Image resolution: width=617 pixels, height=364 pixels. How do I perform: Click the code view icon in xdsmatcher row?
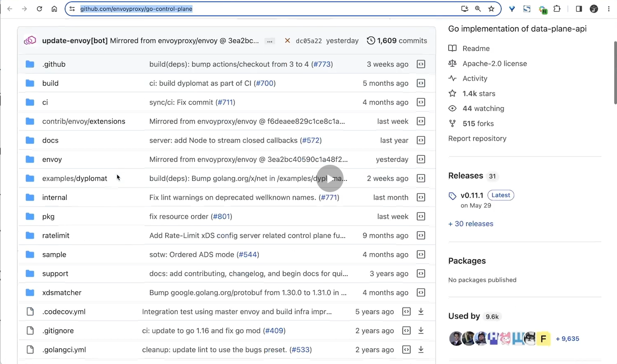421,292
